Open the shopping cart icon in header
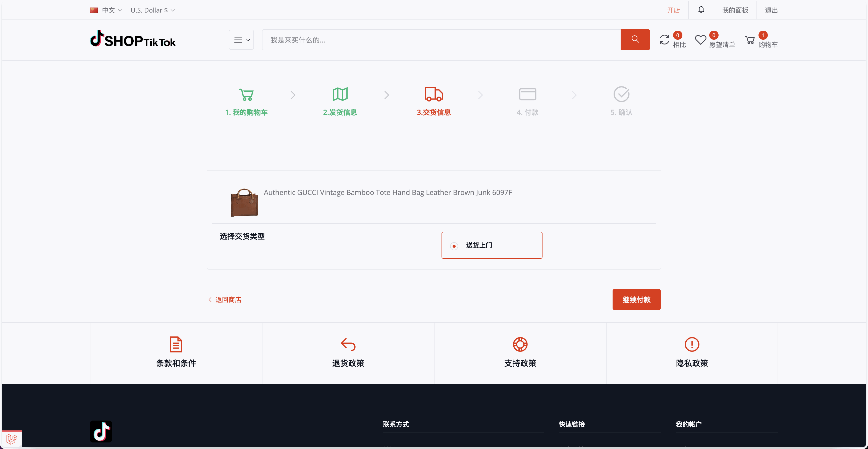 [x=750, y=40]
